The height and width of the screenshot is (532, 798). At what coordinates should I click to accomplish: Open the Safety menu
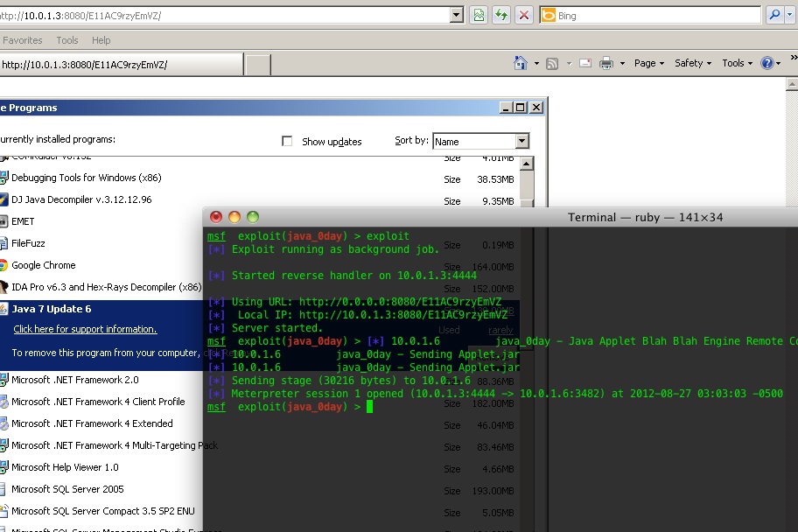688,62
